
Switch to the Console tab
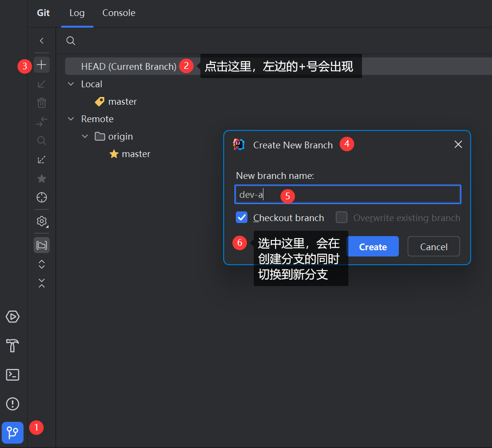[x=118, y=13]
